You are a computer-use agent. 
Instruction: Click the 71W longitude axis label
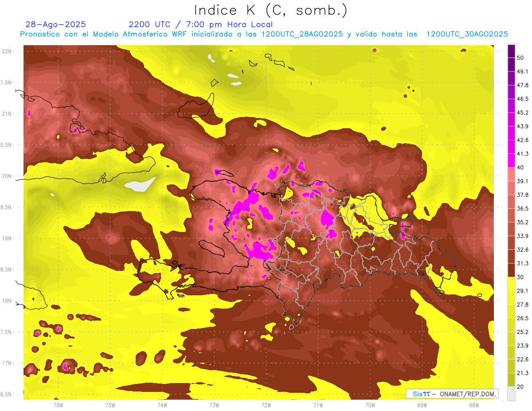tap(318, 405)
